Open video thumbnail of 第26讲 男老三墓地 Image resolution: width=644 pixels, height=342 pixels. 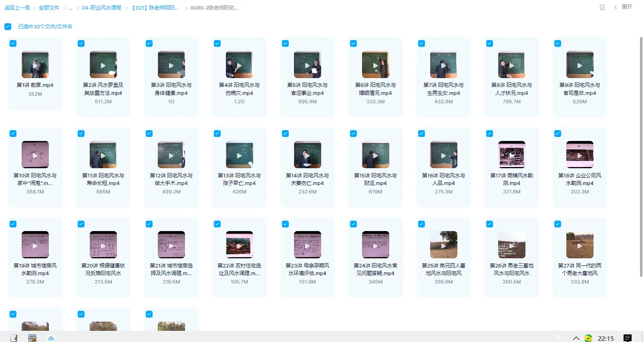pos(512,245)
